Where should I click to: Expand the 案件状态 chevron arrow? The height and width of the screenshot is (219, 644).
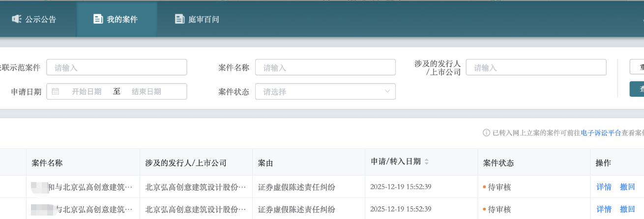click(387, 91)
